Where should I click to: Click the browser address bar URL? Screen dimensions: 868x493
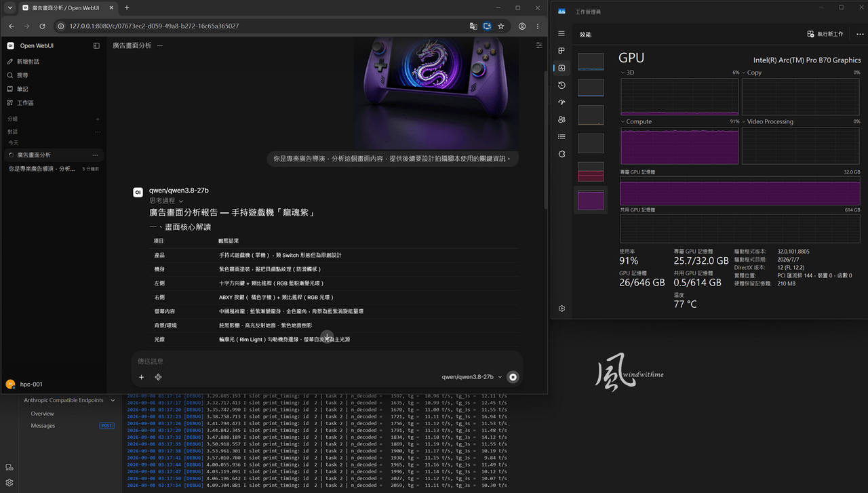pos(154,26)
